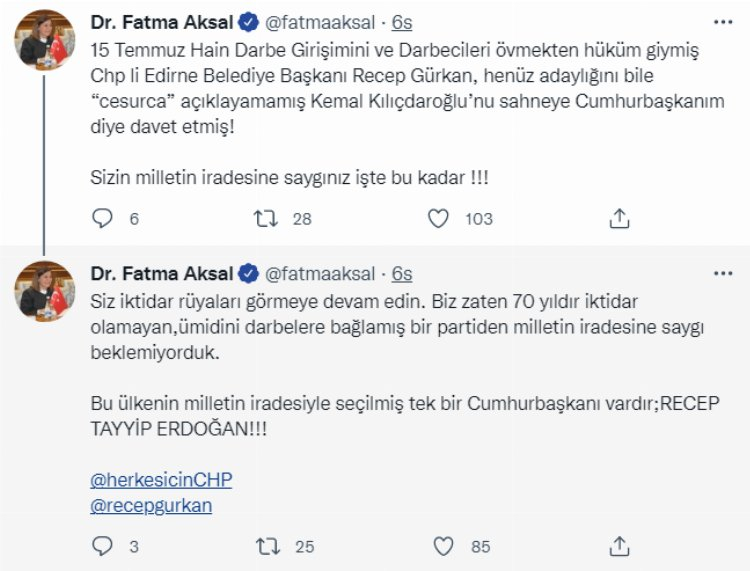Share the second tweet
Viewport: 750px width, 571px height.
coord(619,546)
